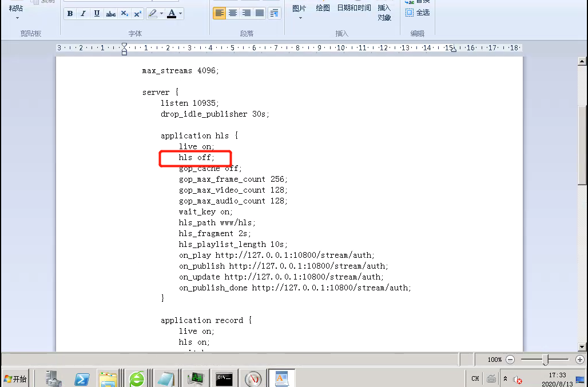Image resolution: width=588 pixels, height=387 pixels.
Task: Launch PowerShell from taskbar
Action: click(x=82, y=380)
